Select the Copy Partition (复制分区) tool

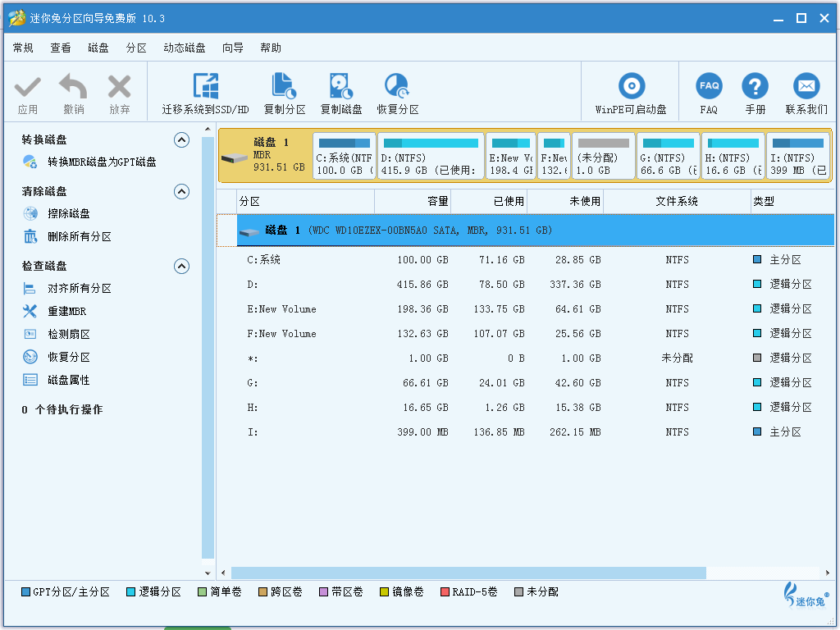(284, 87)
